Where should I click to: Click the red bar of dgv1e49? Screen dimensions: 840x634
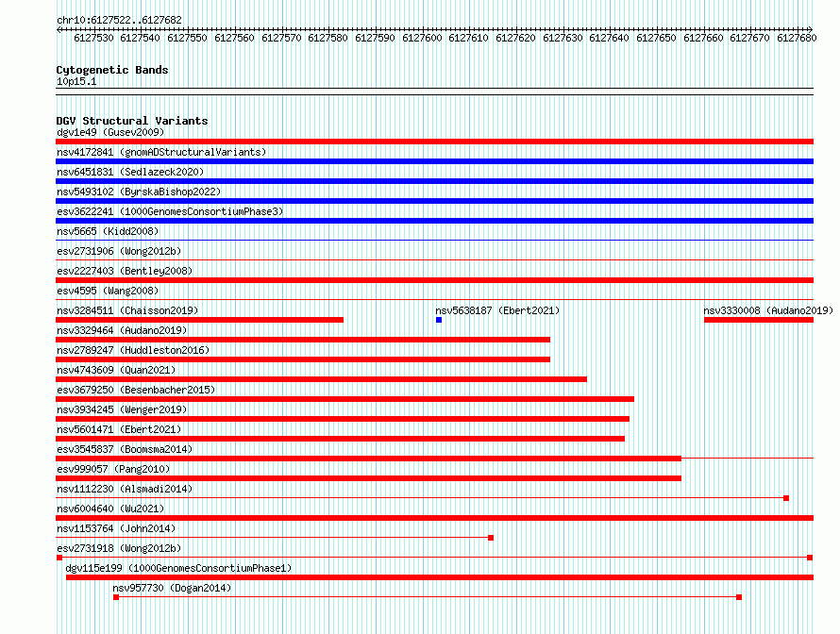click(x=434, y=142)
